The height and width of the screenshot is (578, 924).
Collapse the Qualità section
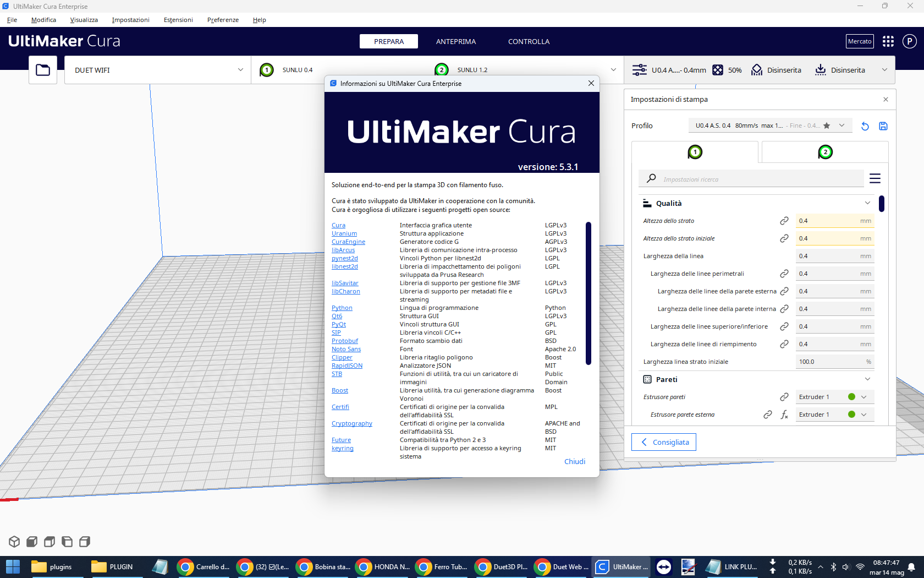tap(867, 203)
